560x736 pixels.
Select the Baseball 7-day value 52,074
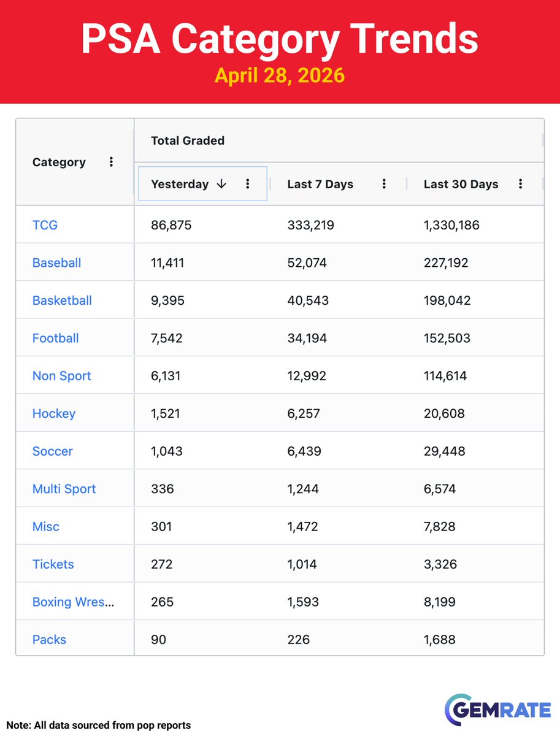click(307, 263)
